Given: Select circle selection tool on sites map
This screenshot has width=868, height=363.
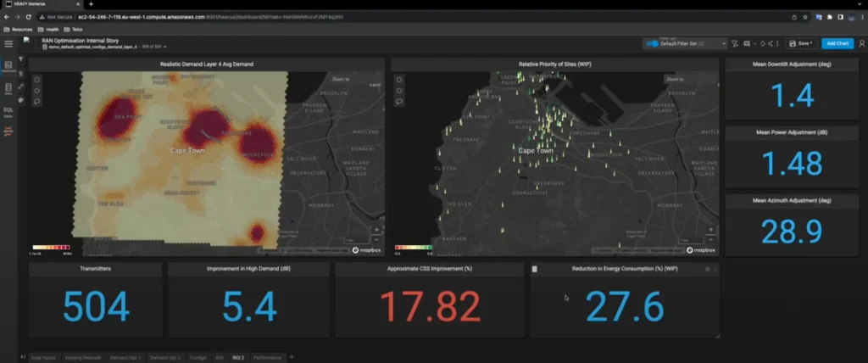Looking at the screenshot, I should (398, 79).
